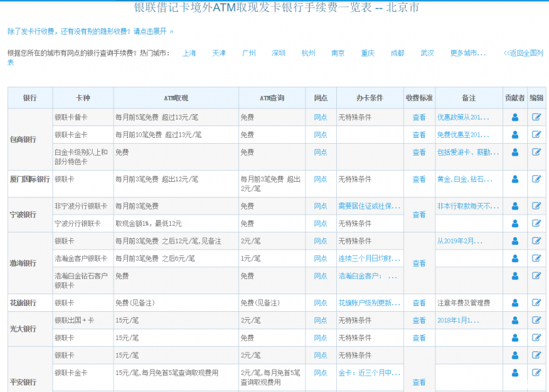Switch city to 上海

click(189, 53)
